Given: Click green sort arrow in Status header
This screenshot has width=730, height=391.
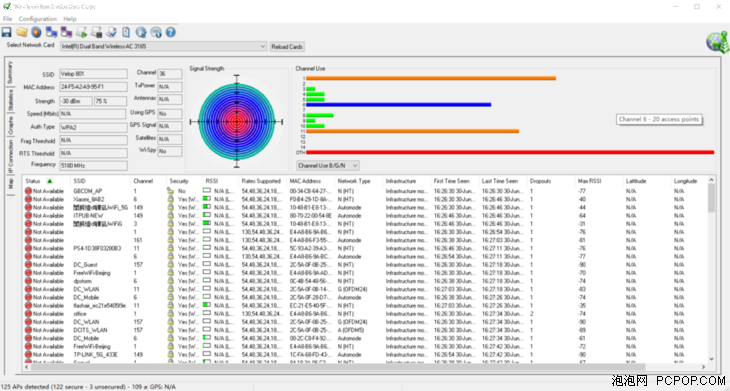Looking at the screenshot, I should click(x=50, y=181).
